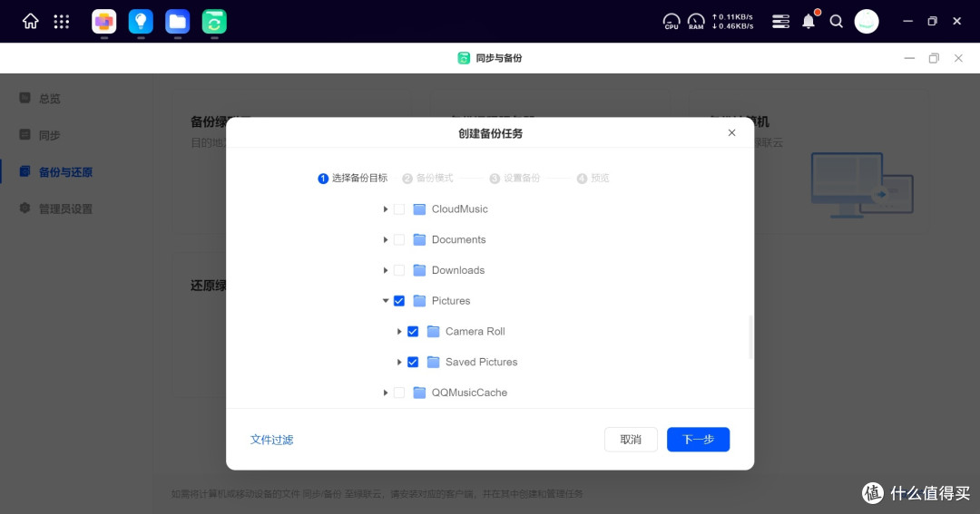Open the notifications bell icon
This screenshot has height=514, width=980.
pos(808,22)
